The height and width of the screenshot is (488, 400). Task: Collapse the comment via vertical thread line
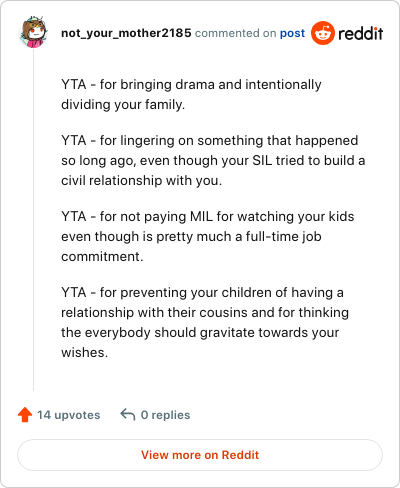(x=33, y=220)
